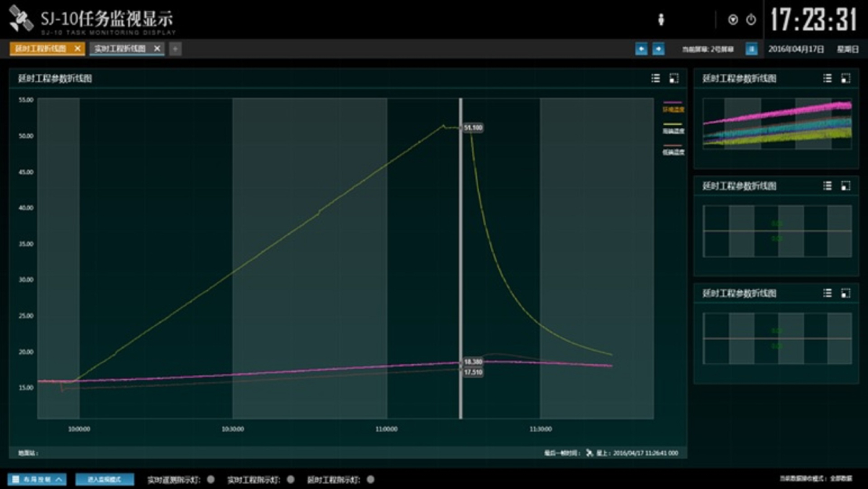Click the 当前屏幕: 2号屏幕 label
This screenshot has height=489, width=868.
pos(709,49)
